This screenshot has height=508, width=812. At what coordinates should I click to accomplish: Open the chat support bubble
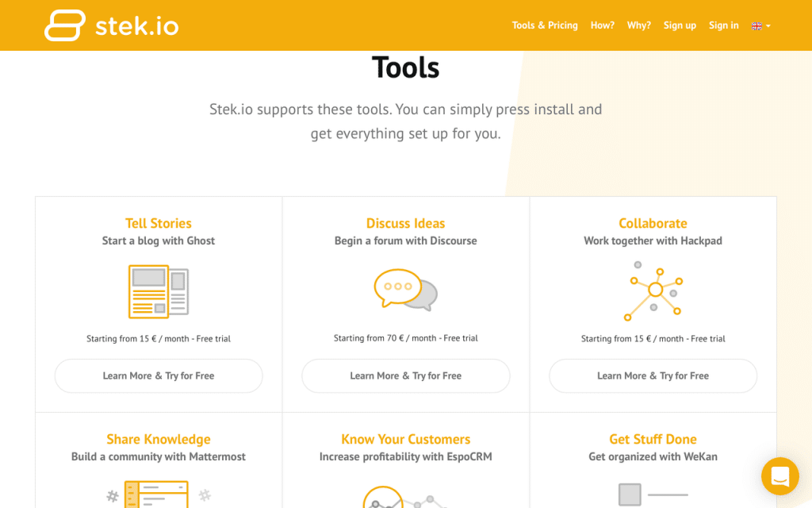point(780,476)
